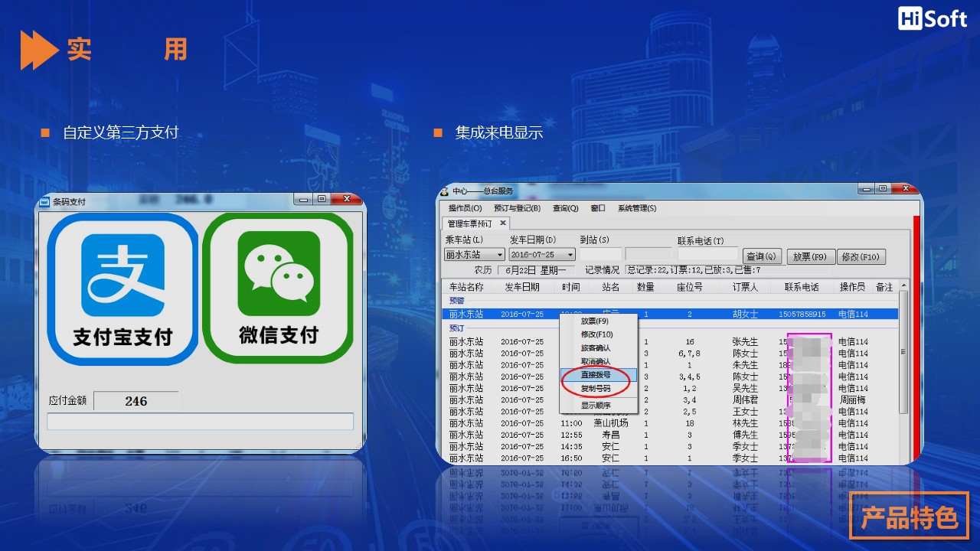
Task: Click the 修改(F10) toolbar button
Action: (861, 256)
